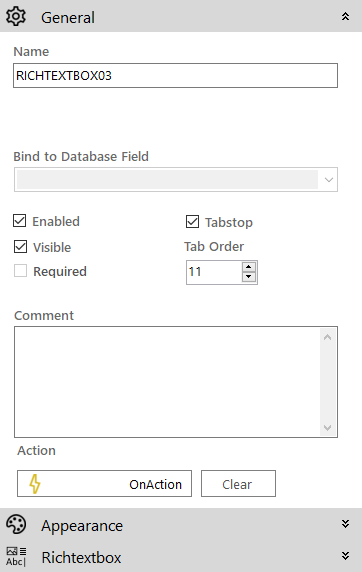The height and width of the screenshot is (572, 362).
Task: Expand the Appearance section chevron
Action: click(345, 524)
